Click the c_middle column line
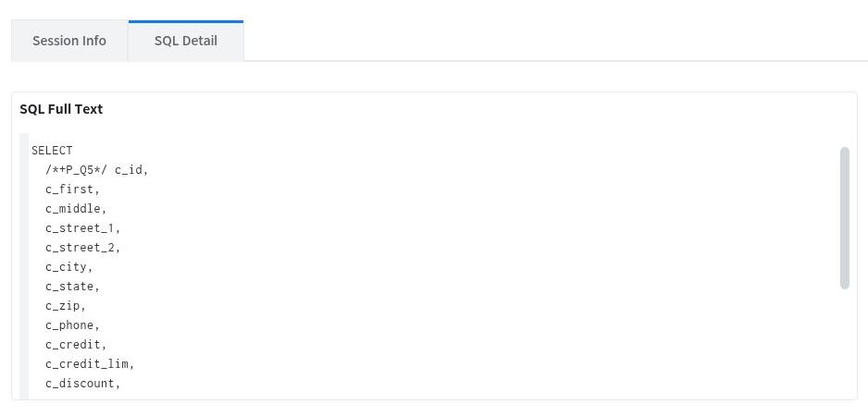868x416 pixels. (76, 208)
